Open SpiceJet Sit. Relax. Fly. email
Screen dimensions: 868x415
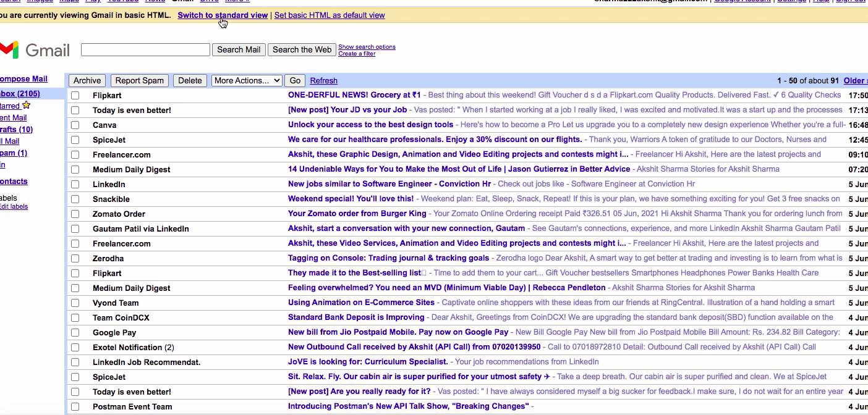click(419, 376)
